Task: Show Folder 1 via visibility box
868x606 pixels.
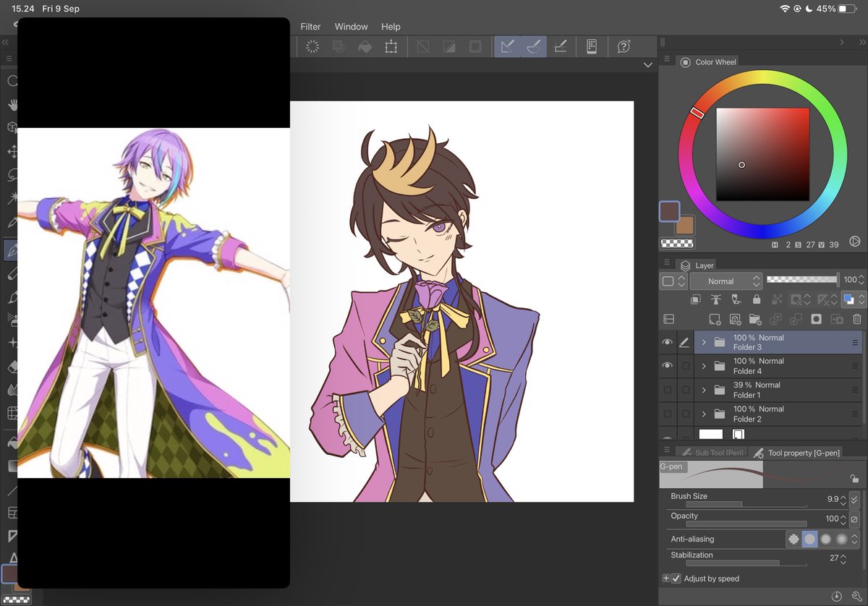Action: [x=667, y=390]
